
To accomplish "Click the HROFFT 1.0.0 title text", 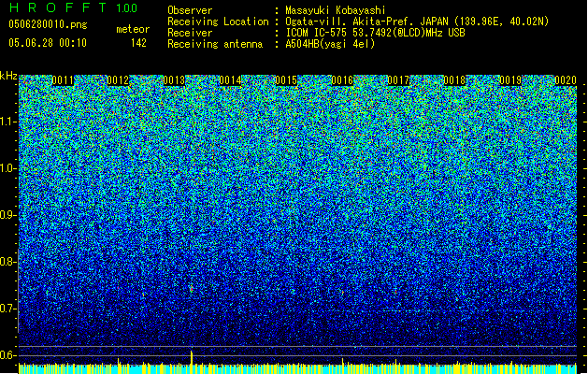I will tap(74, 7).
